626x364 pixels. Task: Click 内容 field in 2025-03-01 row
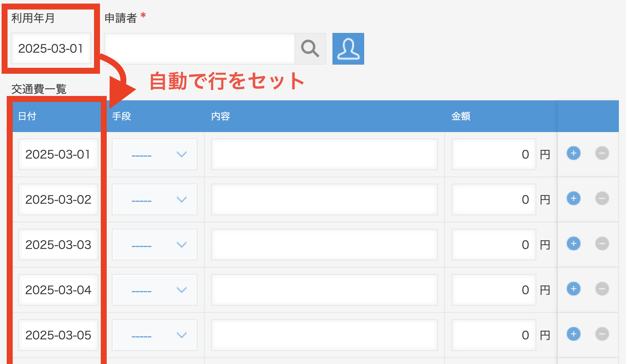pyautogui.click(x=325, y=154)
